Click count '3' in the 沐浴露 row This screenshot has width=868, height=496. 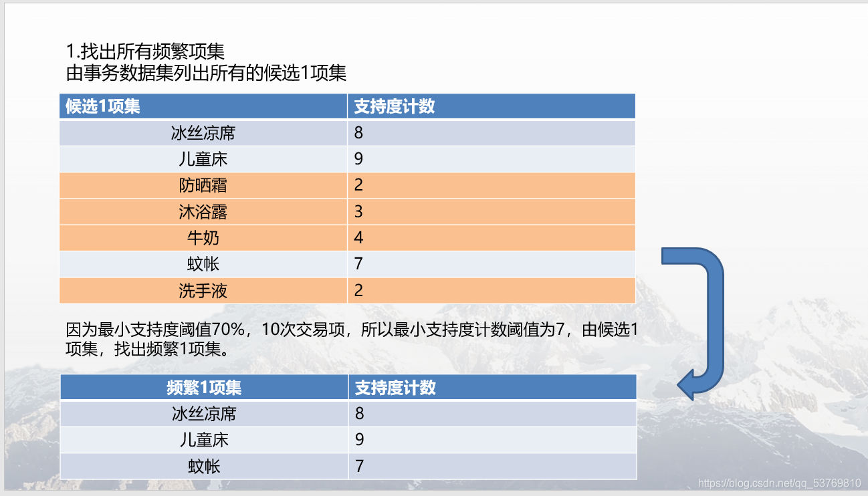[491, 212]
